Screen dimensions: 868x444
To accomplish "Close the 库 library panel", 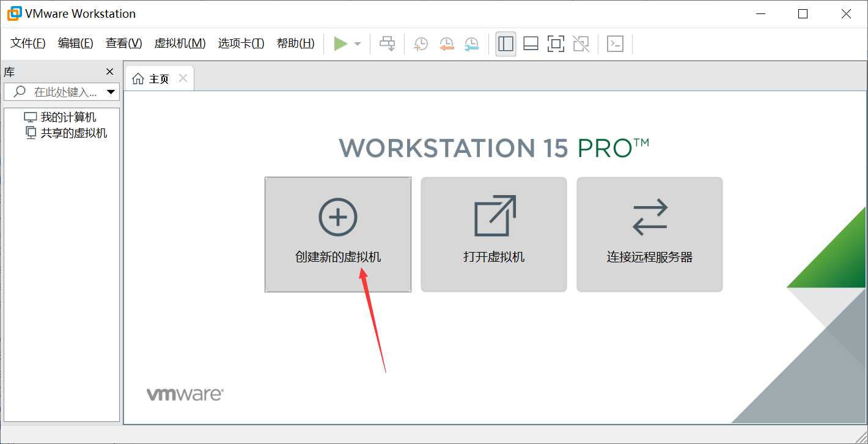I will click(110, 72).
